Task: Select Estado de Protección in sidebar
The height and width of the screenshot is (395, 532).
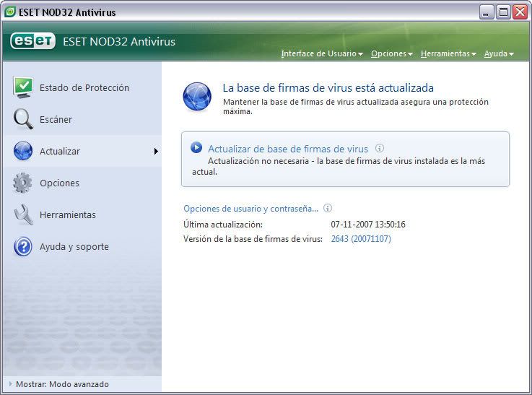Action: (x=84, y=87)
